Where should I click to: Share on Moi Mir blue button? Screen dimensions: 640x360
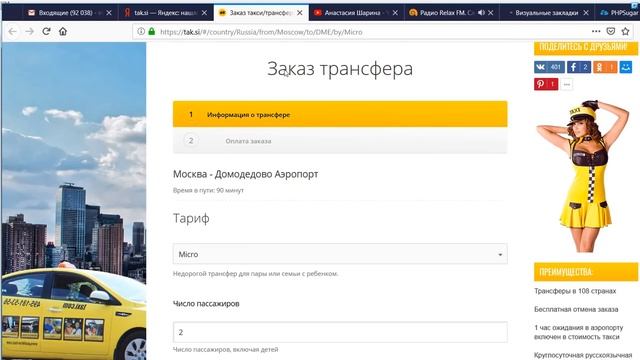tap(626, 67)
